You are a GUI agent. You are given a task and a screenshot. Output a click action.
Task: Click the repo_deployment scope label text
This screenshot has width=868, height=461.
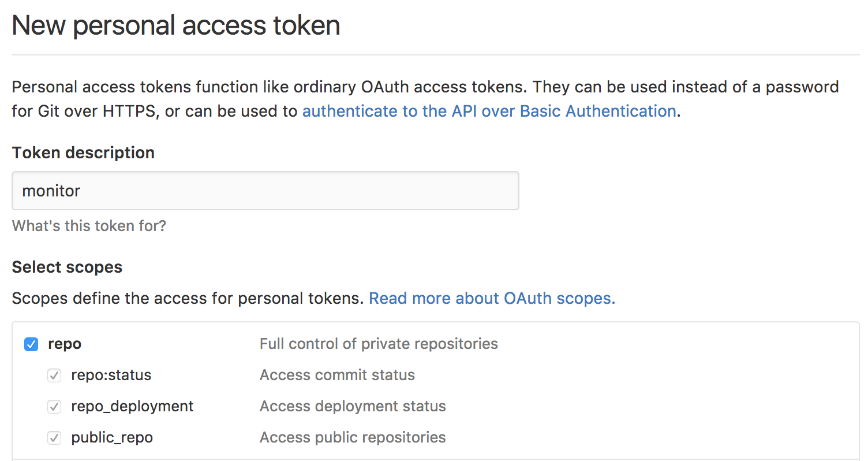[x=132, y=406]
